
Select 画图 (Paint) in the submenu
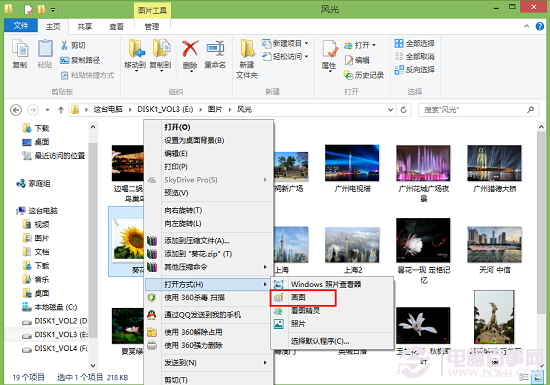click(x=303, y=298)
